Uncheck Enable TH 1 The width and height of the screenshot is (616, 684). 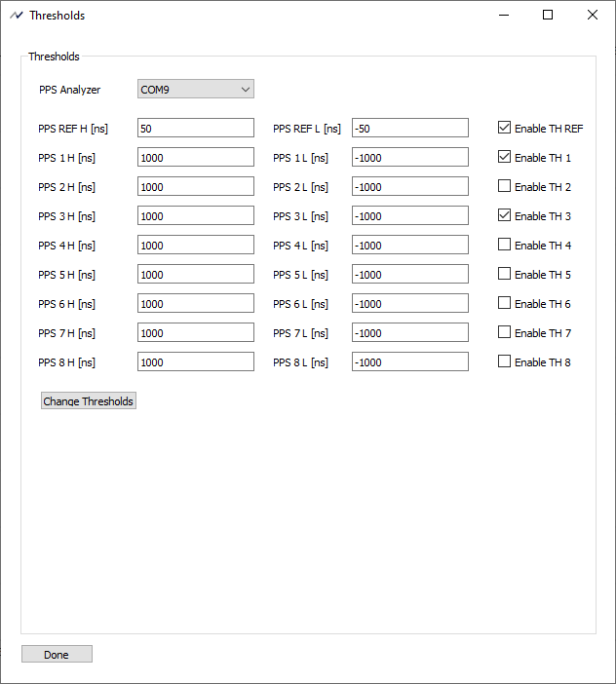pyautogui.click(x=504, y=157)
